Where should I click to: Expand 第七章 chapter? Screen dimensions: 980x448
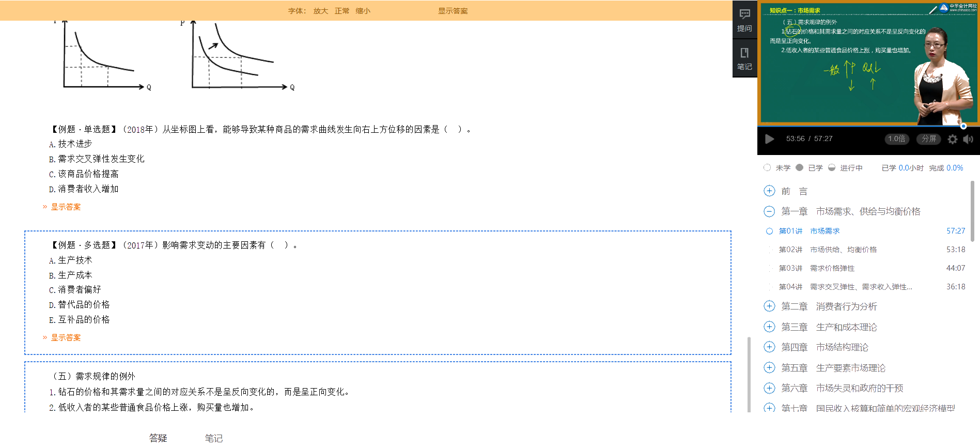tap(769, 408)
